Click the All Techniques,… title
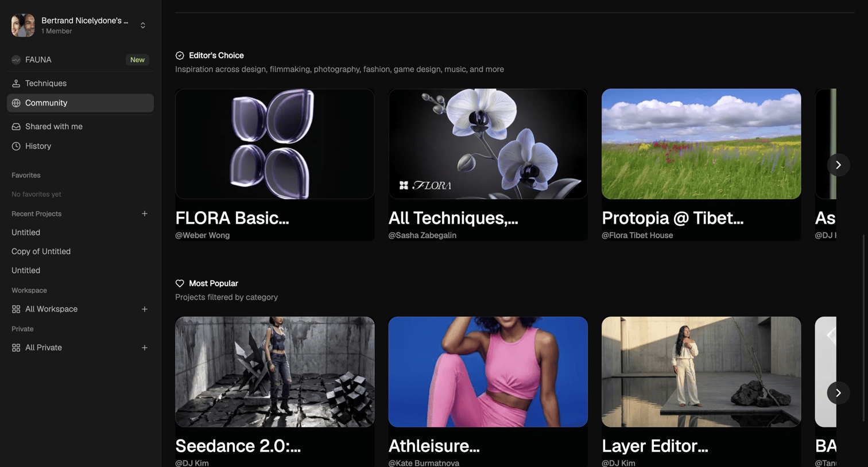This screenshot has width=868, height=467. 454,218
